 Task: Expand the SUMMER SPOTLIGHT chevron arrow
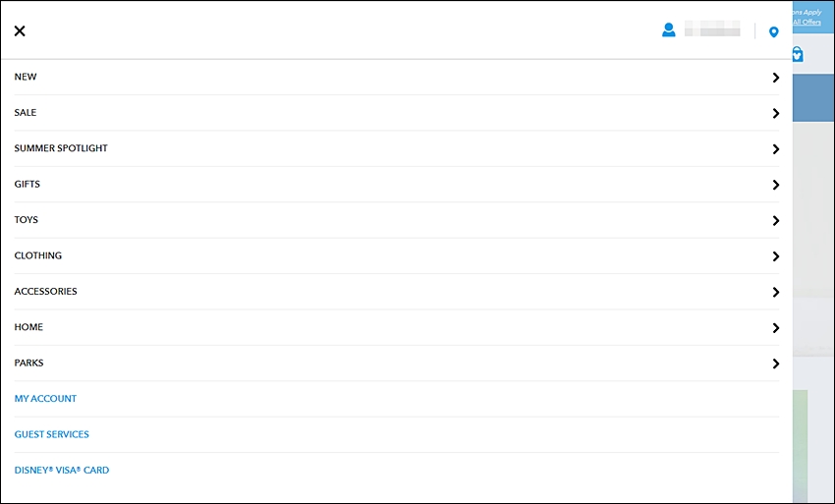(776, 149)
